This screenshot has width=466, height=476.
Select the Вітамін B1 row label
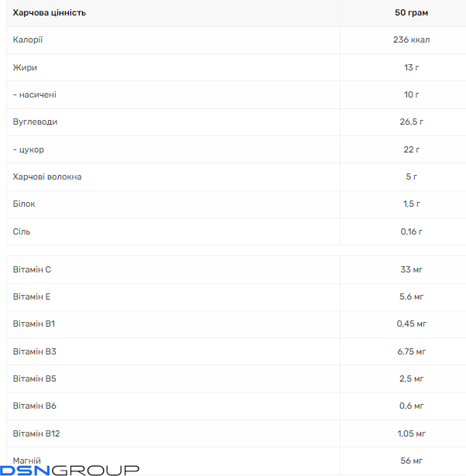click(x=34, y=324)
